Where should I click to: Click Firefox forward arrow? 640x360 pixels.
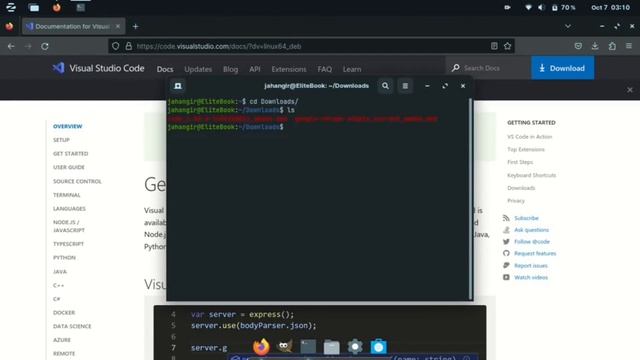pyautogui.click(x=28, y=46)
